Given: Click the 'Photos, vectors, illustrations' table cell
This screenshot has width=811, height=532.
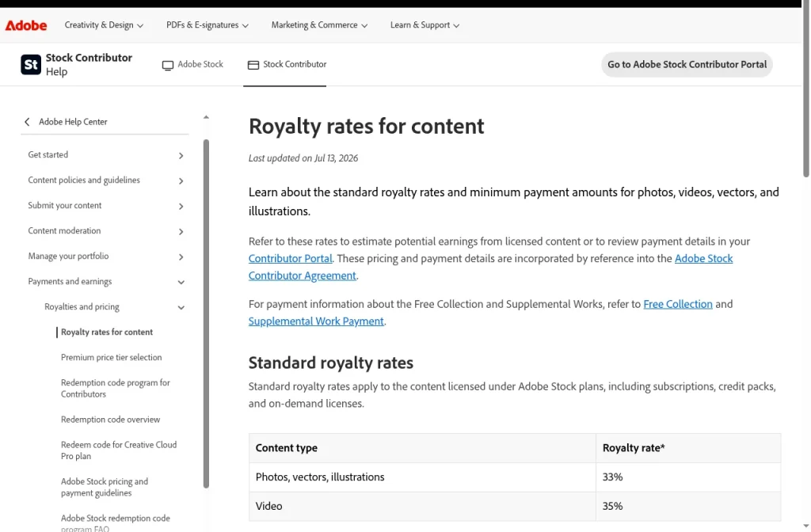Looking at the screenshot, I should point(422,477).
